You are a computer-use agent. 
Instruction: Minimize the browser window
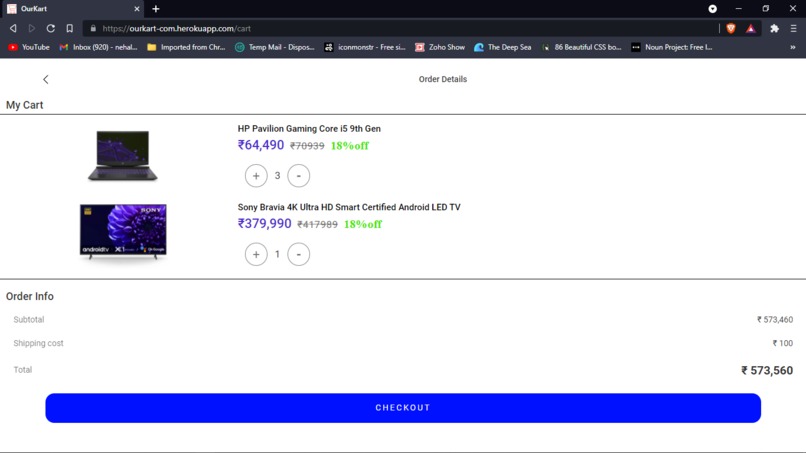[739, 9]
